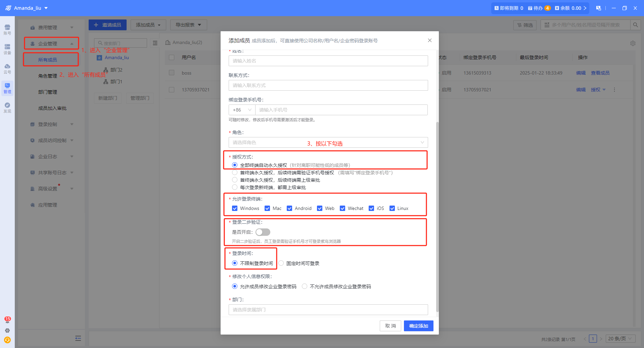Open the 导出报表 dropdown

click(188, 25)
